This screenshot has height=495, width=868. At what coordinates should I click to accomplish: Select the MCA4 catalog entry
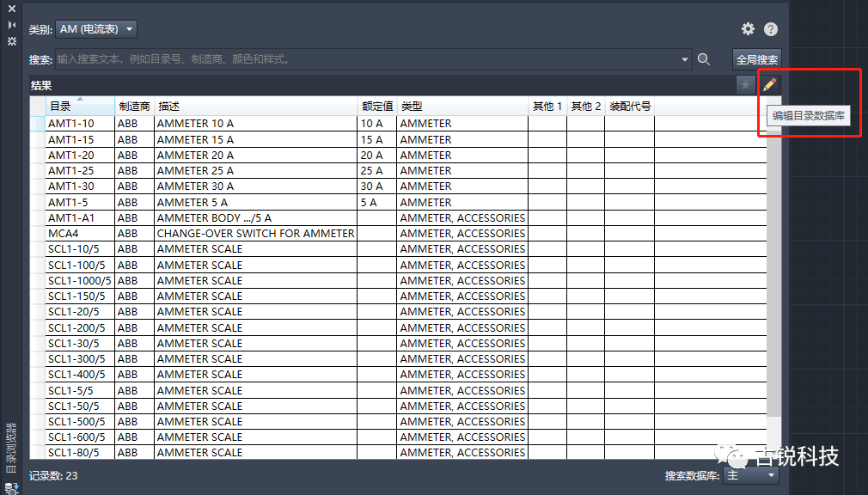[63, 233]
